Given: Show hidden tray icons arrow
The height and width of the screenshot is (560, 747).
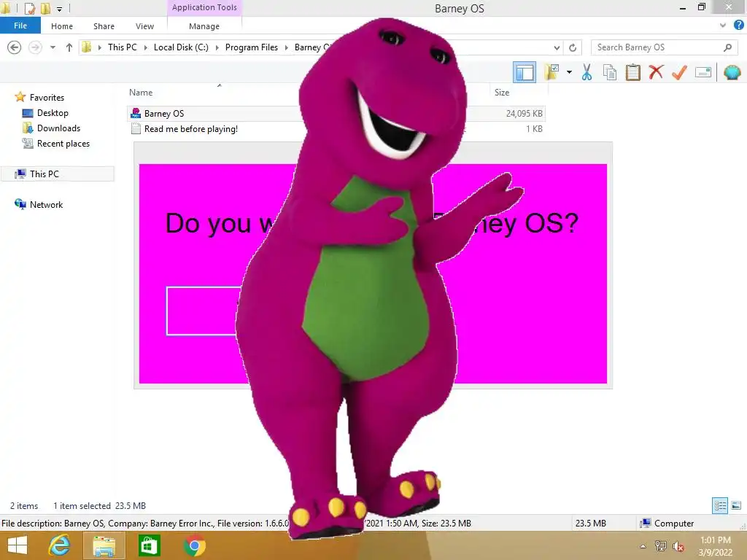Looking at the screenshot, I should [x=643, y=546].
